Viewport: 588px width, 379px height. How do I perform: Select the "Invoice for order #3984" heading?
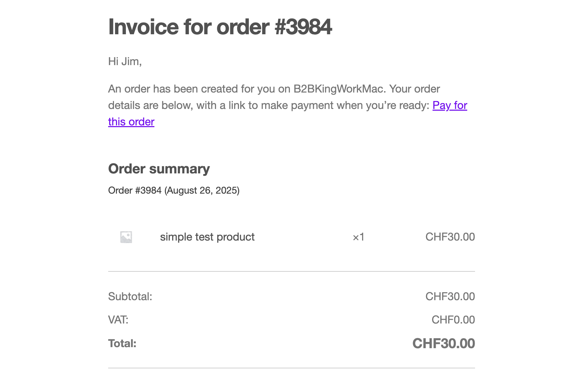220,27
